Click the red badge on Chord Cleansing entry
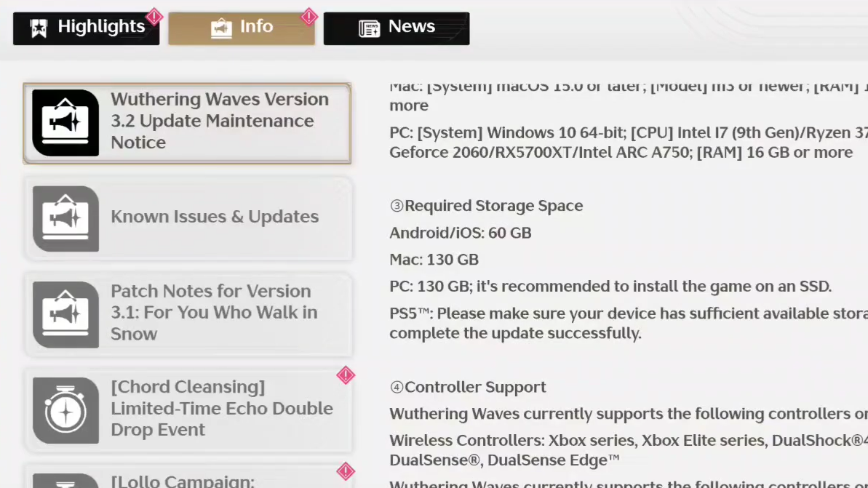 click(x=345, y=375)
